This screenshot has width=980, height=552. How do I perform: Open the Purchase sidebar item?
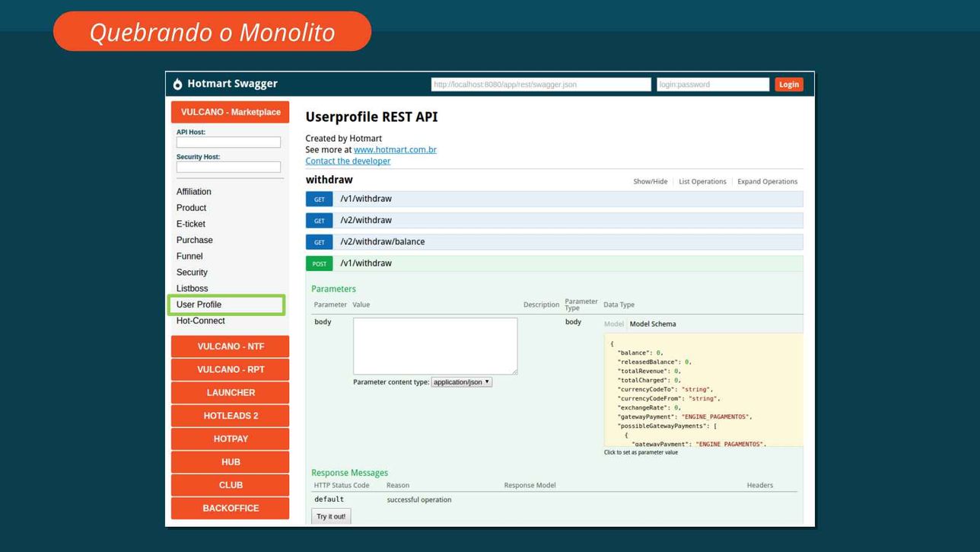[x=195, y=240]
